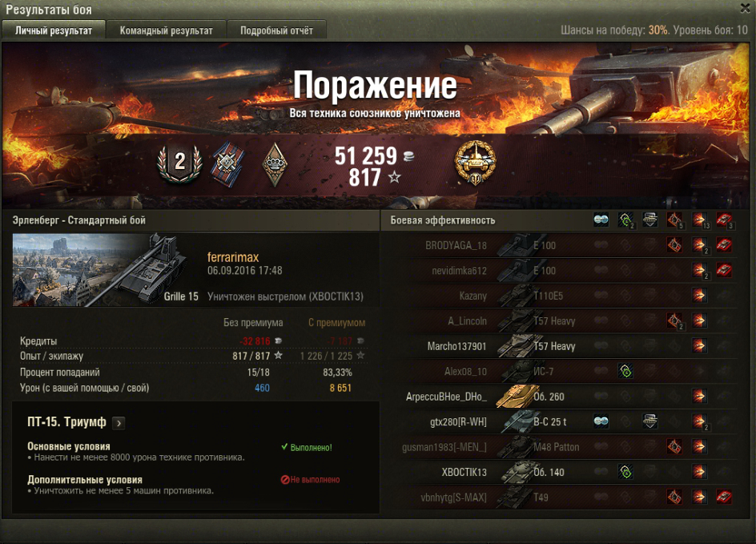Expand the ПТ-15. Триумф mission arrow

click(x=119, y=423)
